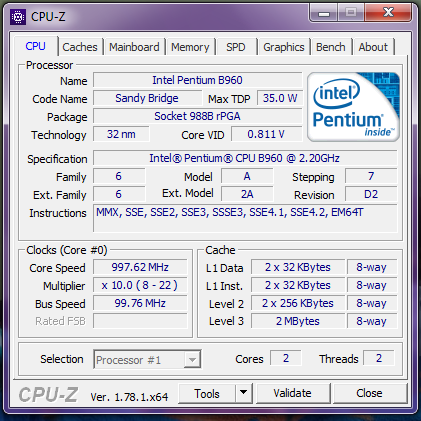Click the name field Intel Pentium B960
This screenshot has width=421, height=421.
click(197, 80)
